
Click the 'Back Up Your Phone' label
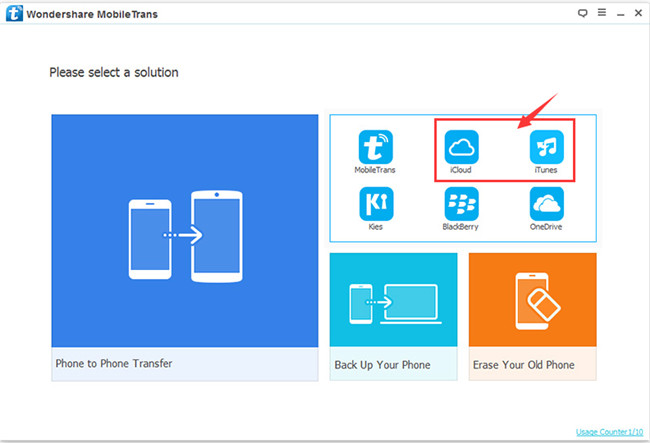(382, 365)
